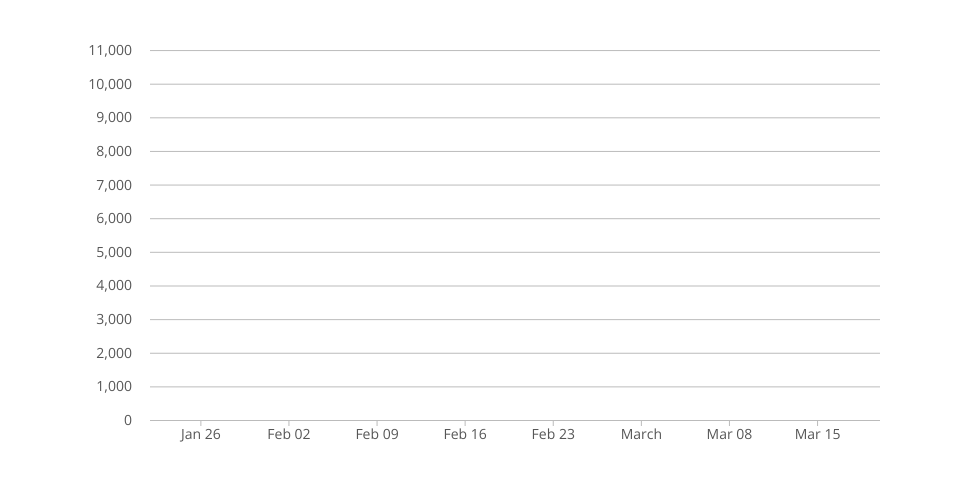Select the March axis label

pyautogui.click(x=641, y=434)
